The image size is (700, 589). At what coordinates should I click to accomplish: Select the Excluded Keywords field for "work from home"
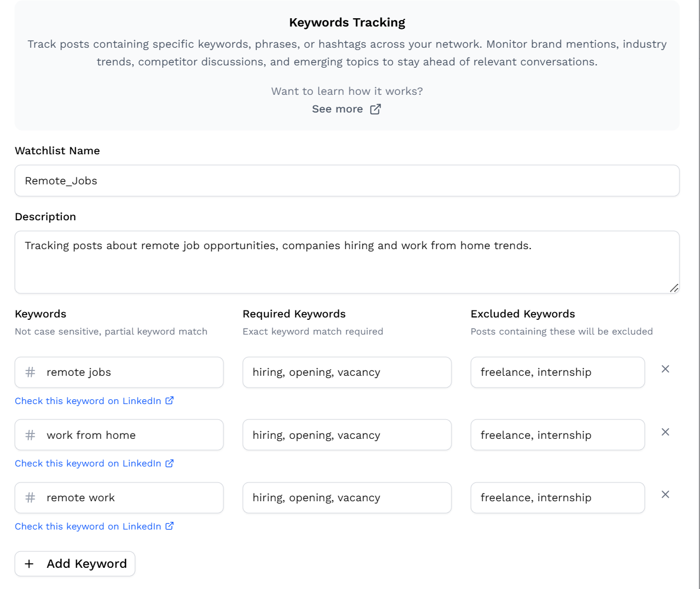[x=557, y=435]
